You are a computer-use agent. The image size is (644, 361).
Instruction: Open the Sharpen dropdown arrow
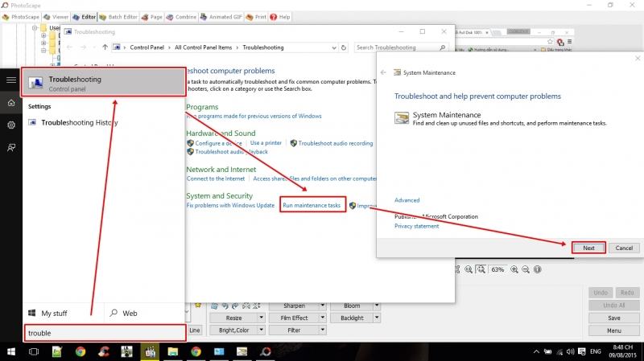pyautogui.click(x=323, y=306)
